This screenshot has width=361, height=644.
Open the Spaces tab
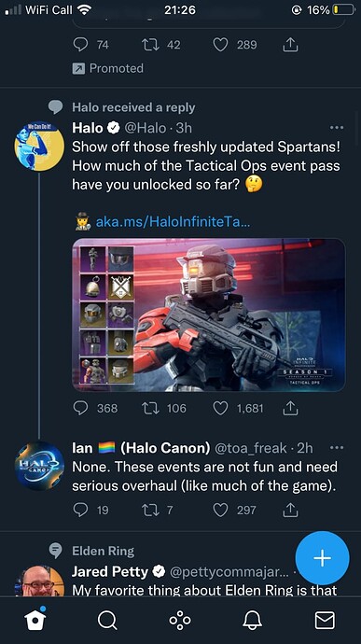[x=180, y=620]
